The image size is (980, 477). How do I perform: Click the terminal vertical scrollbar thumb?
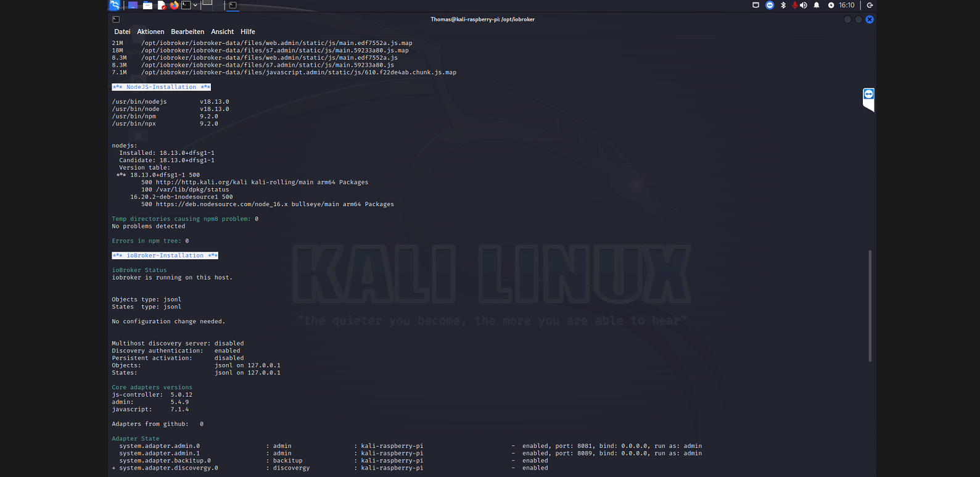(x=870, y=305)
